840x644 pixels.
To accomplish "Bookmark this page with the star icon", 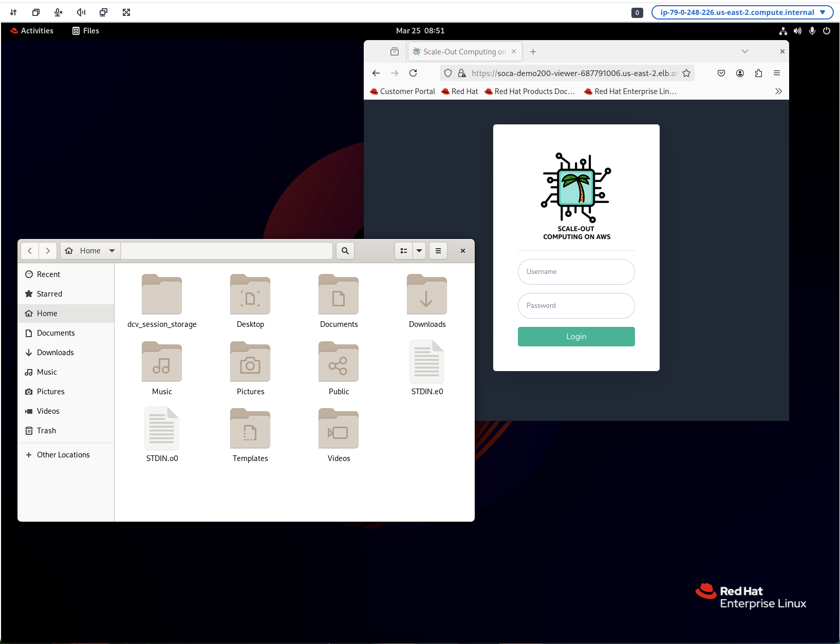I will [x=686, y=73].
